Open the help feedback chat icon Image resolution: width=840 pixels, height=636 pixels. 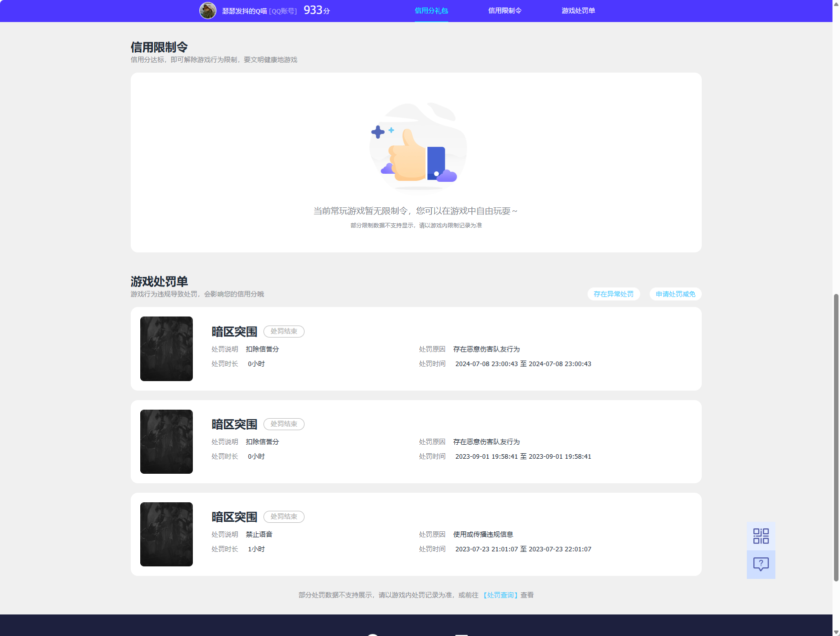coord(761,565)
